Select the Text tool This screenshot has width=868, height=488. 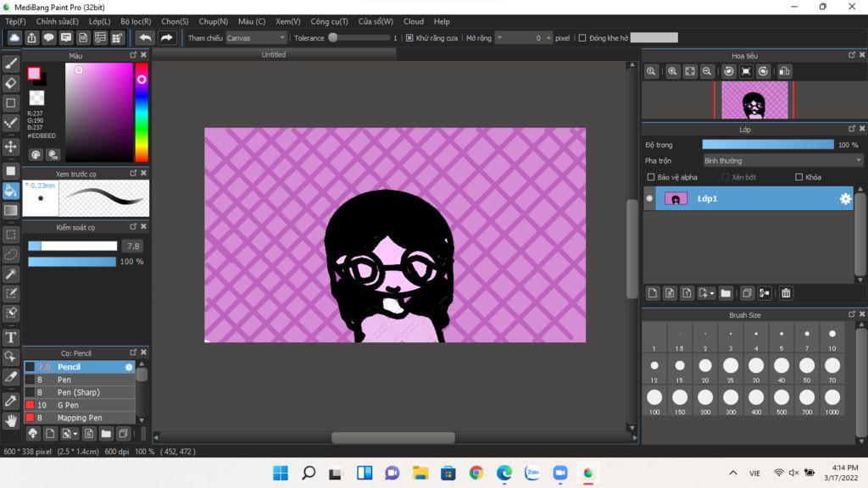(10, 337)
